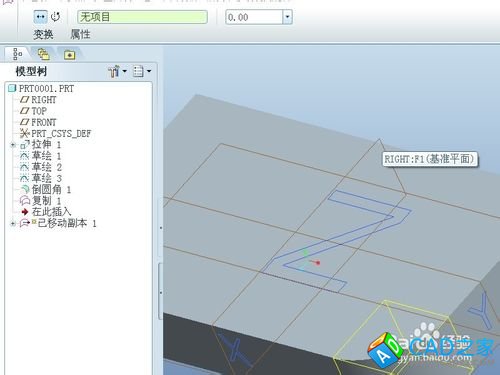This screenshot has height=375, width=500.
Task: Select the 草绘 2 sketch feature
Action: [x=46, y=167]
